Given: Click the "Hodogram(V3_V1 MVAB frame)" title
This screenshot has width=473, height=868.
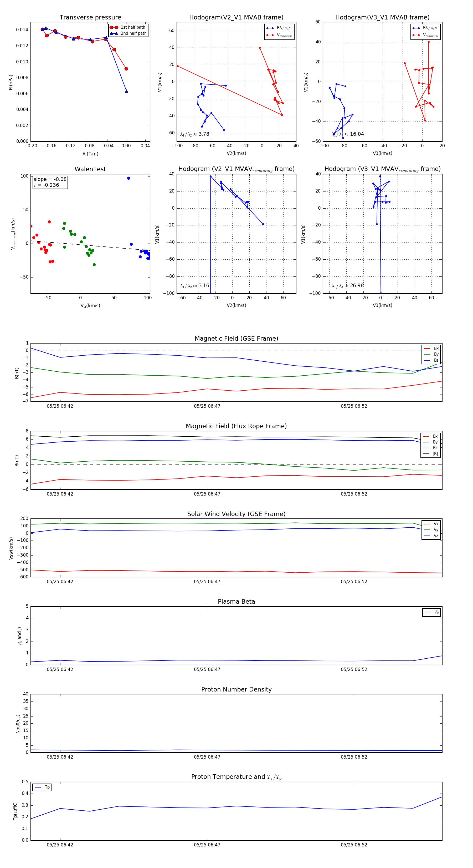Looking at the screenshot, I should [382, 18].
